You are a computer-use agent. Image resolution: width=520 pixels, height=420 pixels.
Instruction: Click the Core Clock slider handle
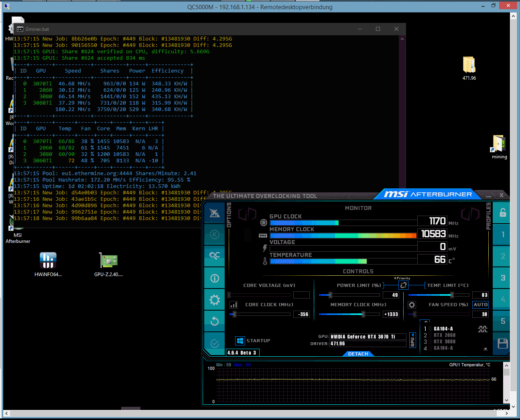click(234, 314)
